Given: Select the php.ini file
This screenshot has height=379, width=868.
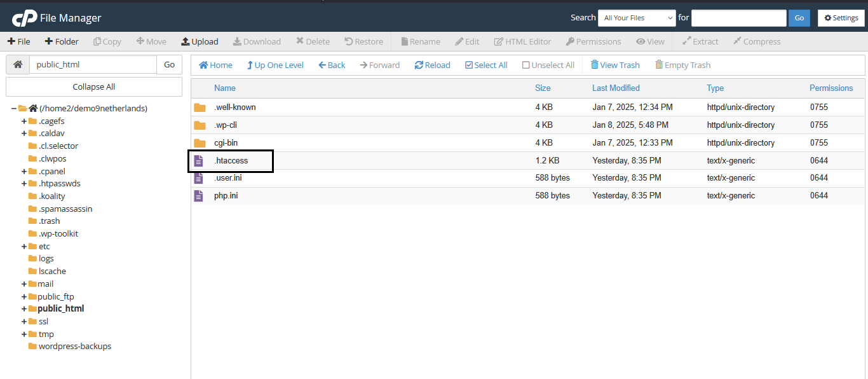Looking at the screenshot, I should 527,196.
